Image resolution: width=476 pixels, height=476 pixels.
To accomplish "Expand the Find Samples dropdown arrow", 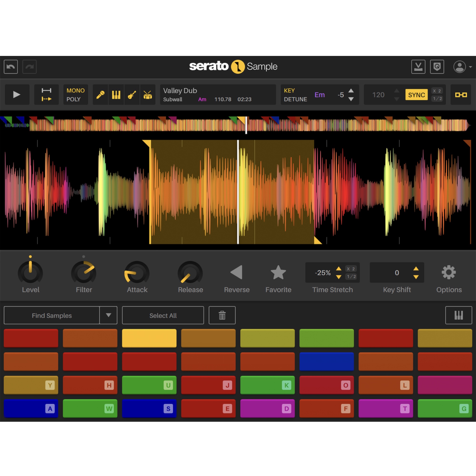I will 108,315.
